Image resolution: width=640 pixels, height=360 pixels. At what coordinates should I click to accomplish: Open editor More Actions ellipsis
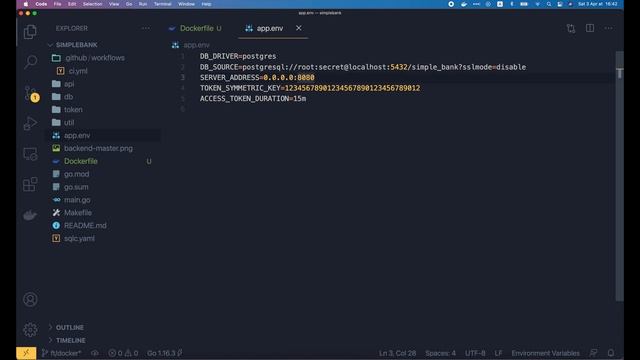coord(609,28)
